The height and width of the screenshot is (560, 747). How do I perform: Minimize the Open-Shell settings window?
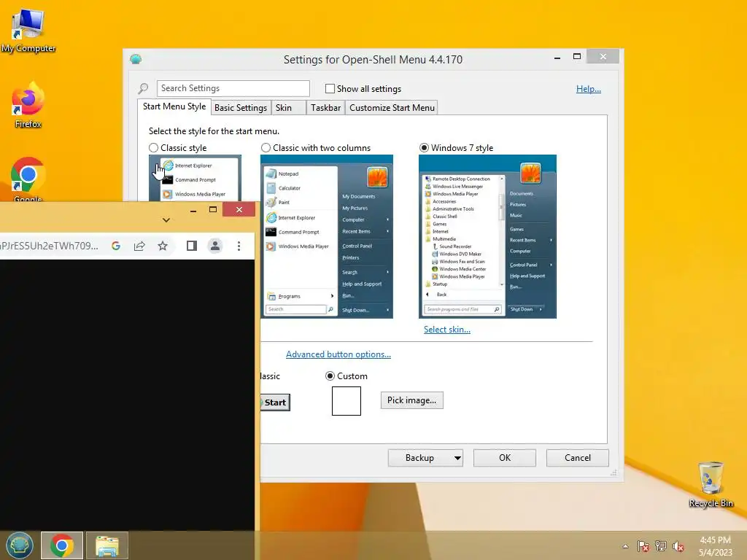557,57
